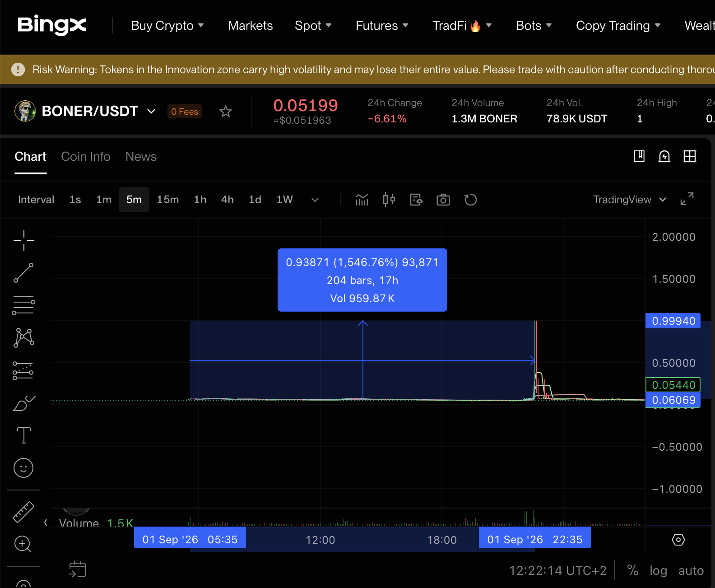Open chart display settings icon

coord(416,200)
